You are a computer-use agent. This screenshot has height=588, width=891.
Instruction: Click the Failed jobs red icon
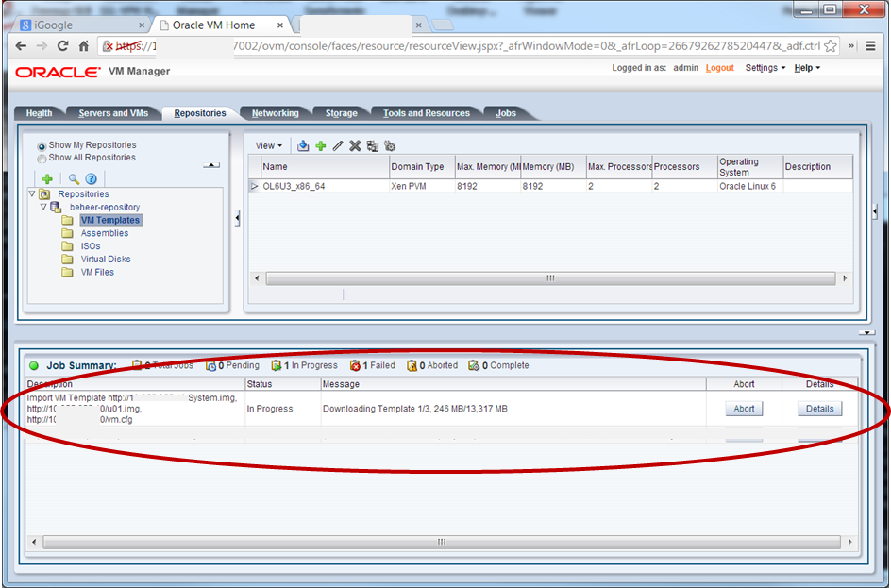355,365
